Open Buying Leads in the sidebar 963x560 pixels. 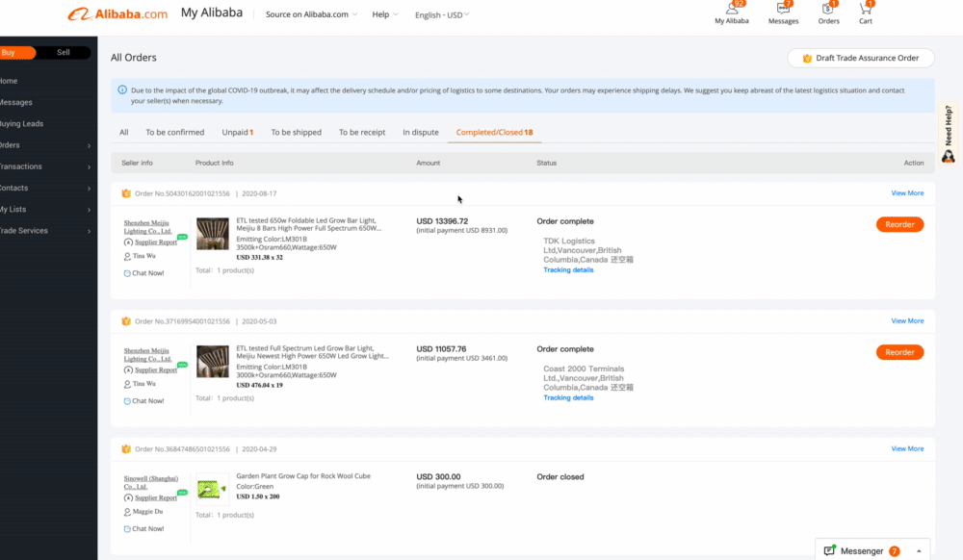(21, 124)
